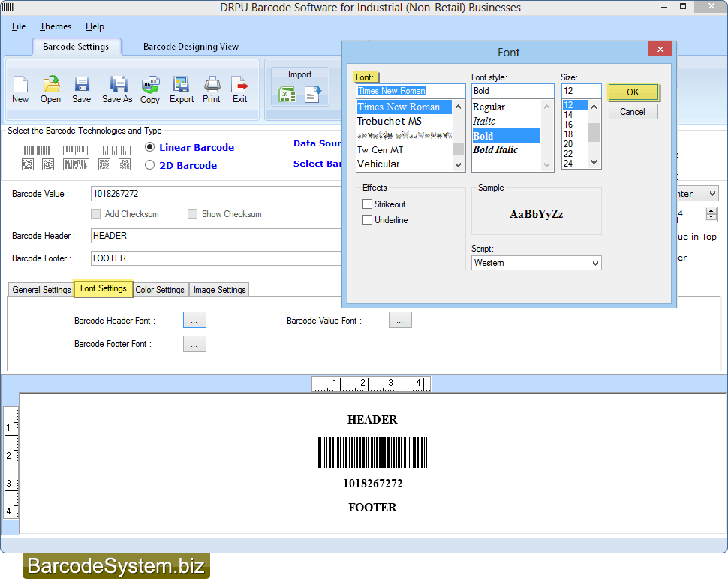Select Italic in the font style list

(x=506, y=122)
